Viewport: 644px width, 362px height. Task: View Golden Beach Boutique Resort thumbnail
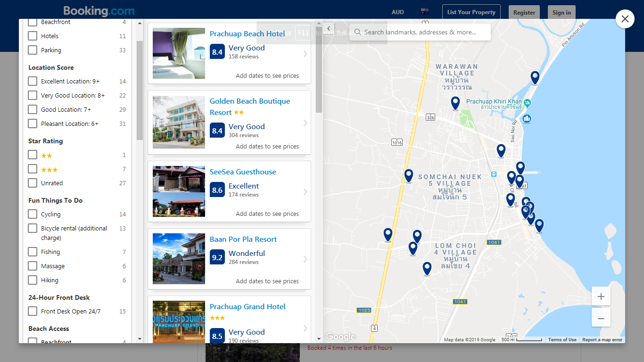pyautogui.click(x=179, y=123)
